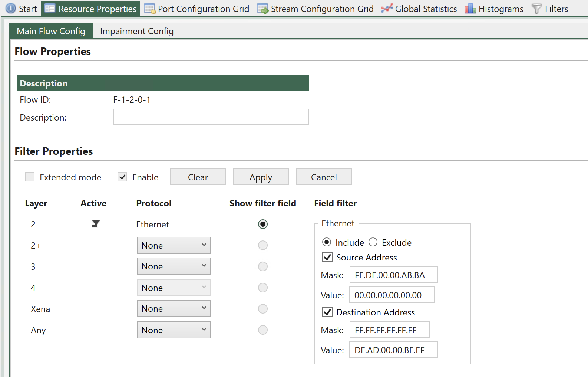Open the Xena protocol dropdown
The width and height of the screenshot is (588, 377).
(174, 308)
